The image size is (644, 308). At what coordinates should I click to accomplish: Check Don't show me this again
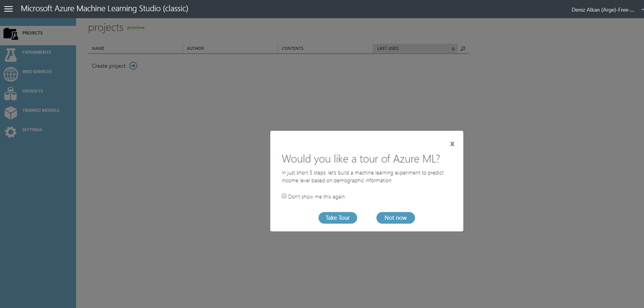coord(284,196)
